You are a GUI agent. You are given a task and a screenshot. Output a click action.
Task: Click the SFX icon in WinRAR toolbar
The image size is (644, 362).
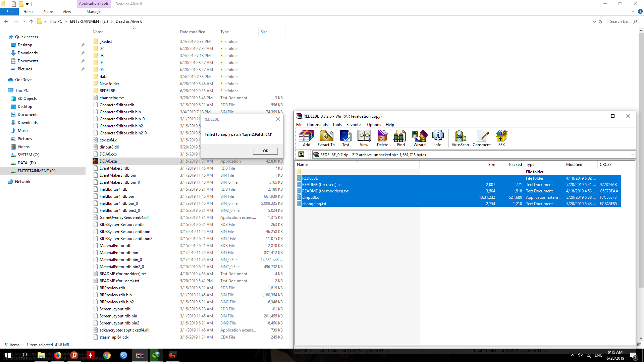(x=501, y=138)
